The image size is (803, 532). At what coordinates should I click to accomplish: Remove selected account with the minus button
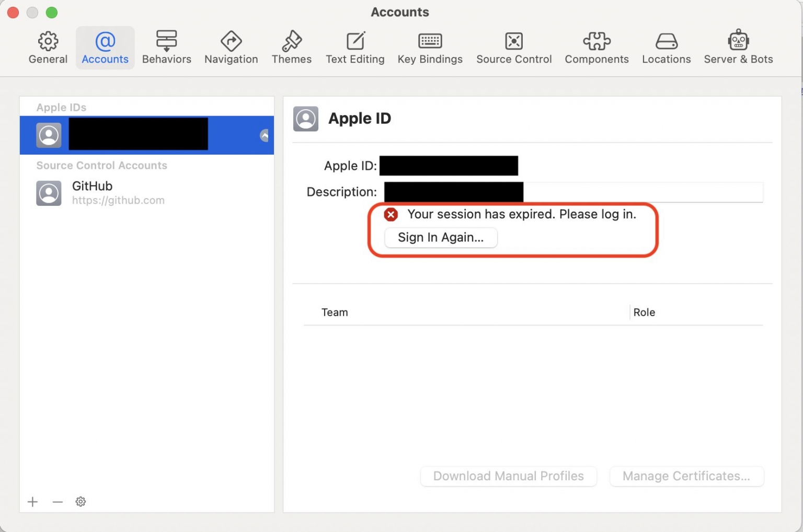pos(57,501)
